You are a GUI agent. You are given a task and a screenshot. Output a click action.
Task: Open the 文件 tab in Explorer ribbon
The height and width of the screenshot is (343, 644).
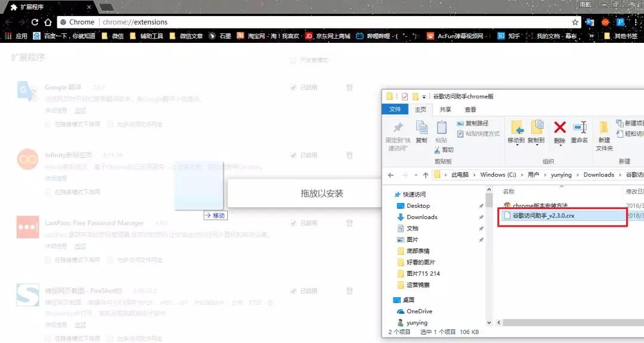pyautogui.click(x=395, y=110)
